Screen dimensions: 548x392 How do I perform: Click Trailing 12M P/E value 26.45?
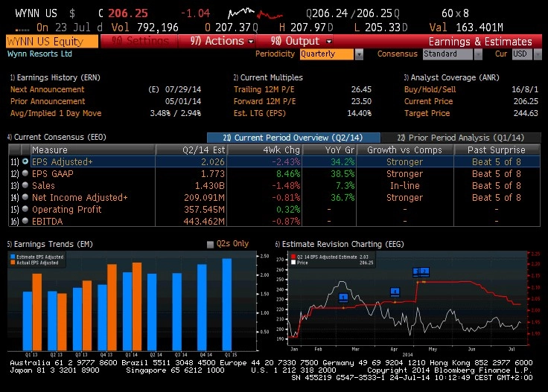(361, 89)
